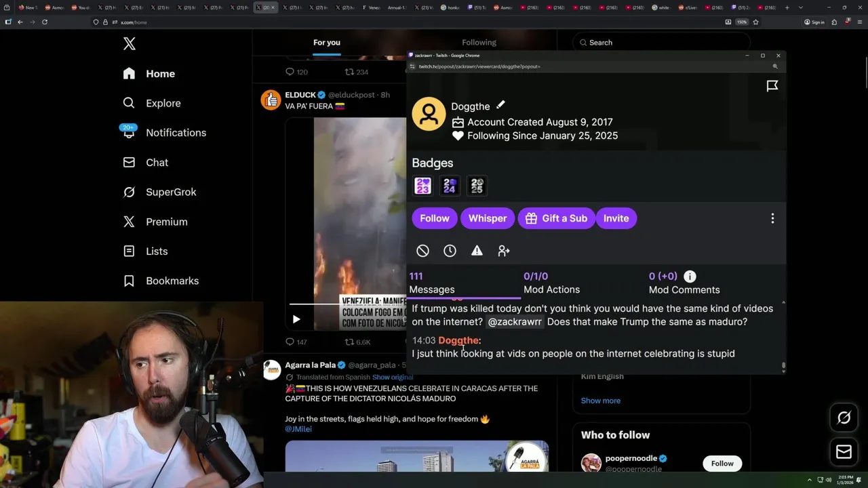This screenshot has width=868, height=488.
Task: Click the Mod Comments info icon
Action: [690, 277]
